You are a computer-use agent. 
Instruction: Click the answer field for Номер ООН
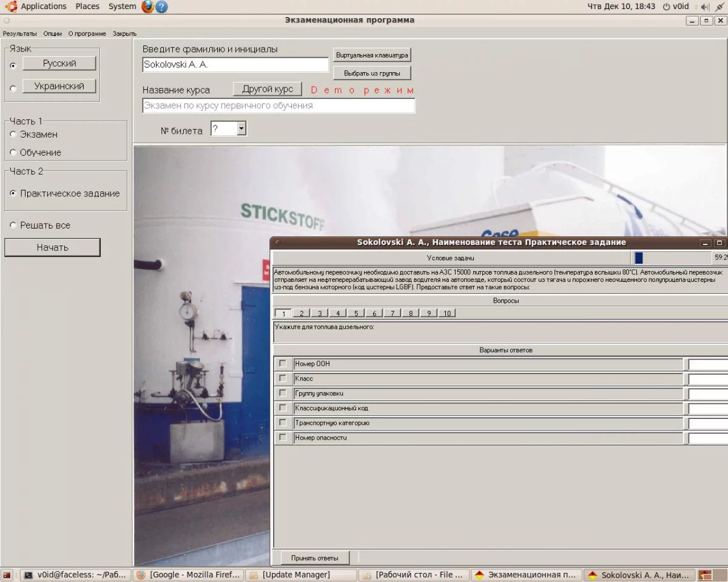click(x=708, y=364)
